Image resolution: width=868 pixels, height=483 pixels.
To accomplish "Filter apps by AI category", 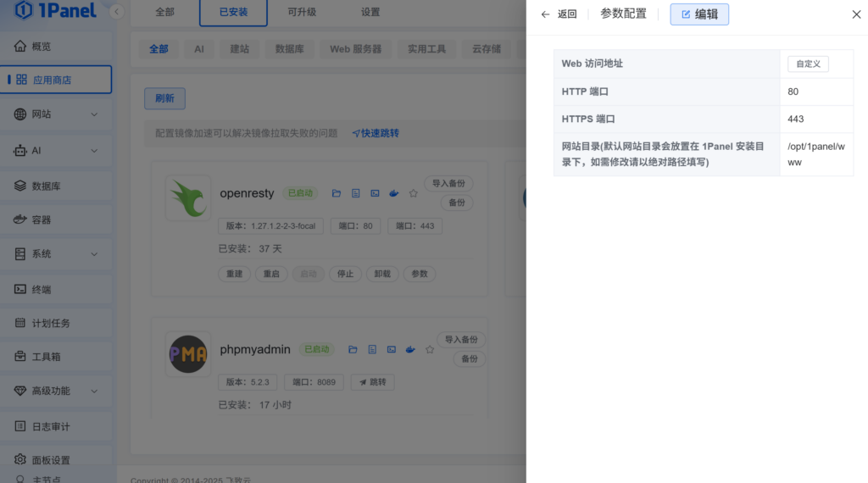I will [x=199, y=49].
